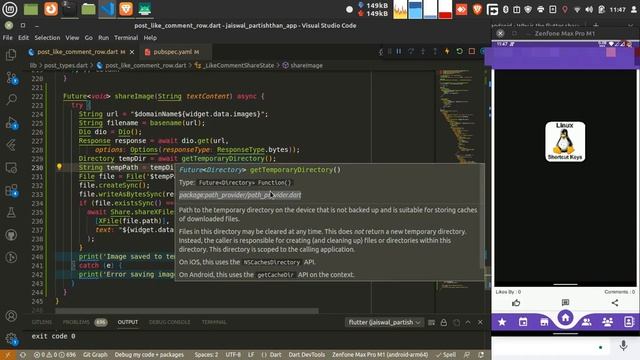Click the horizontal scrollbar of editor
The image size is (640, 360).
click(187, 311)
